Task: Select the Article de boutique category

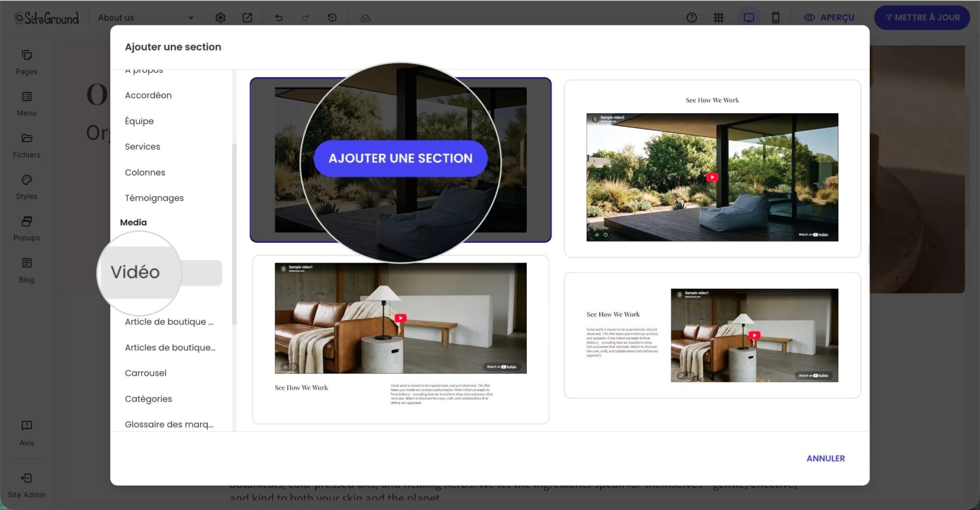Action: click(169, 322)
